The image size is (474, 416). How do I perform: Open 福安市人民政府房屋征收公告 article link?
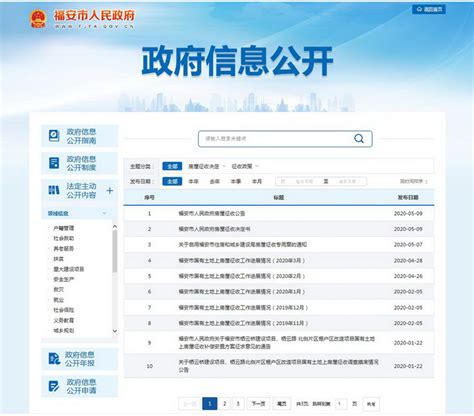click(x=212, y=213)
